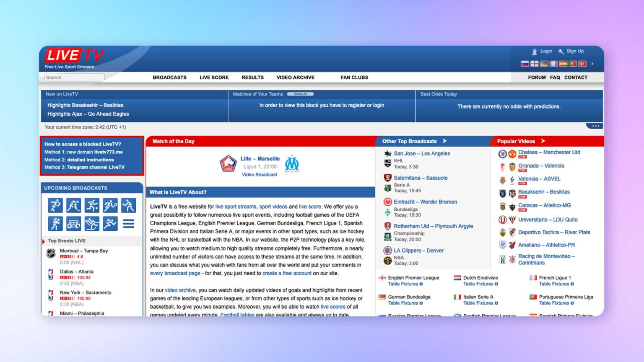Viewport: 644px width, 362px height.
Task: Click the Sign Up link
Action: point(575,51)
